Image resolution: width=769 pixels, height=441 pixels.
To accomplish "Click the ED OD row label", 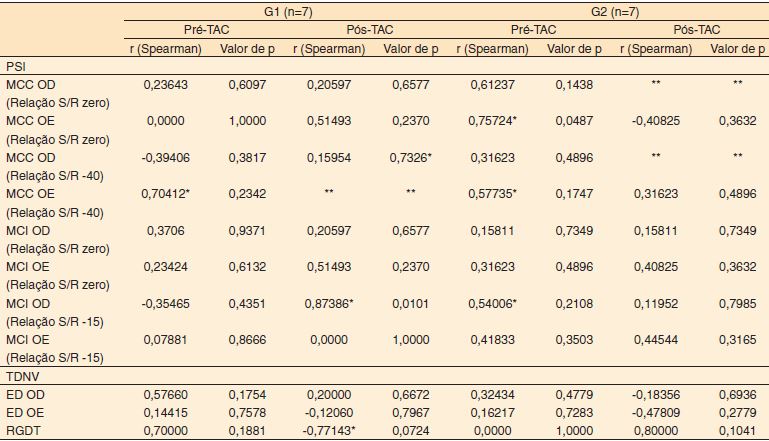I will tap(26, 393).
